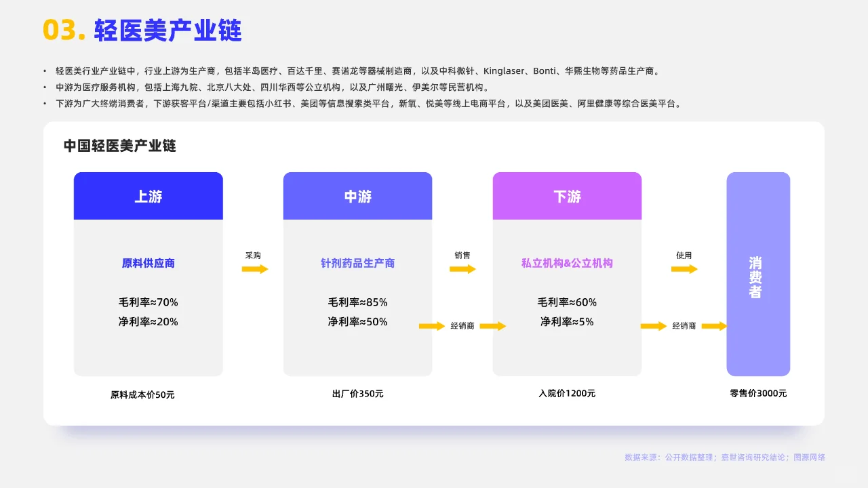Select the 私立机构&公立机构 label

(x=567, y=264)
